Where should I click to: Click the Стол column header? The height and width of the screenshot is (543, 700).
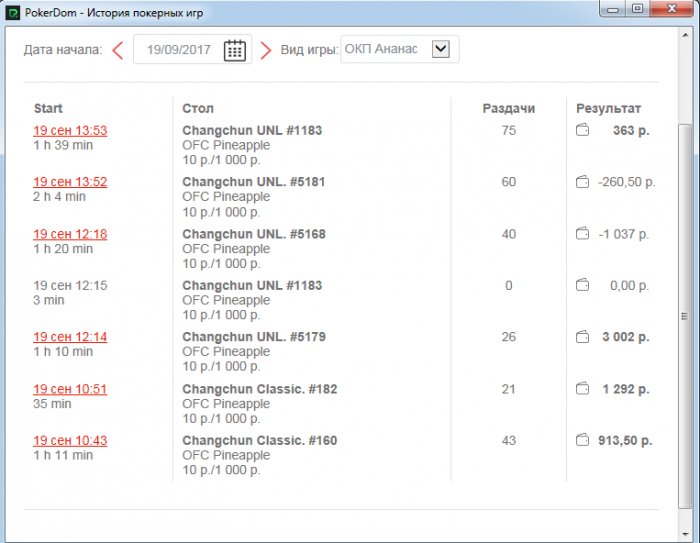point(198,109)
